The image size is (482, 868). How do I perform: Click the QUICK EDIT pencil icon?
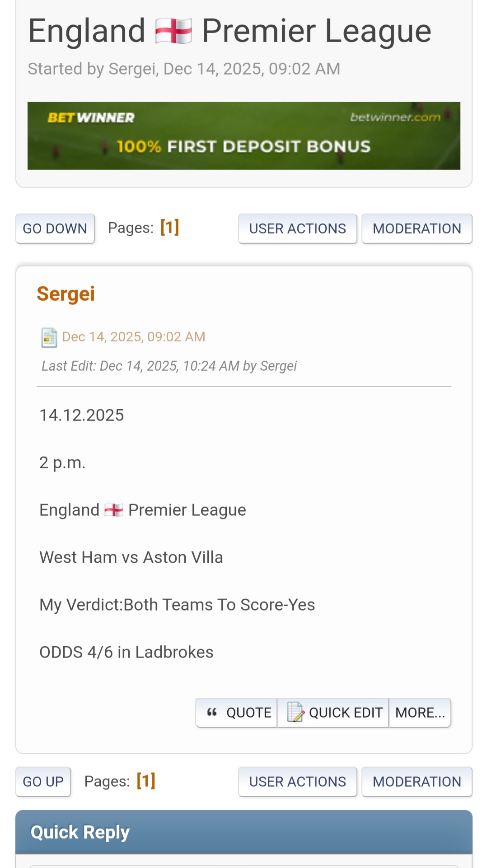(295, 712)
